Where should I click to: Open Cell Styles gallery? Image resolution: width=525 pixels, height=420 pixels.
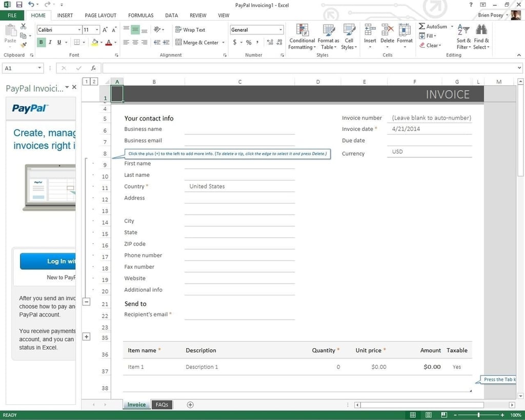coord(349,37)
